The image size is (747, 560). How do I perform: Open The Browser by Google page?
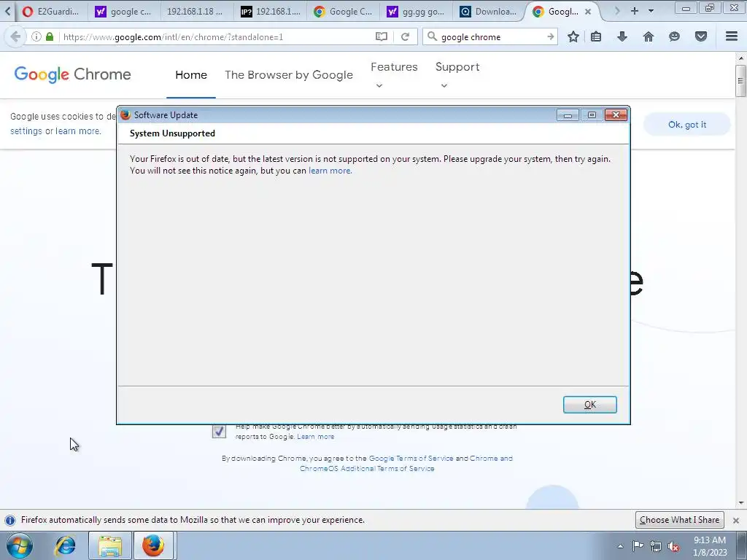pos(289,75)
